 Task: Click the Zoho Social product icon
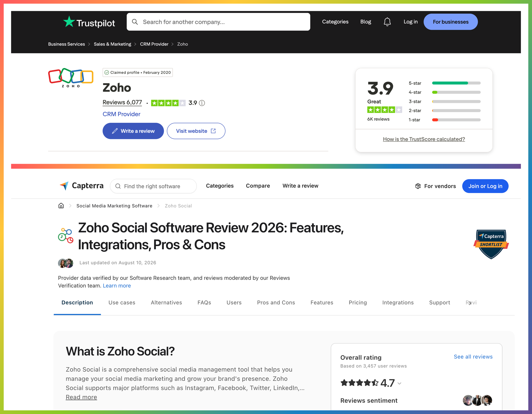(x=66, y=236)
